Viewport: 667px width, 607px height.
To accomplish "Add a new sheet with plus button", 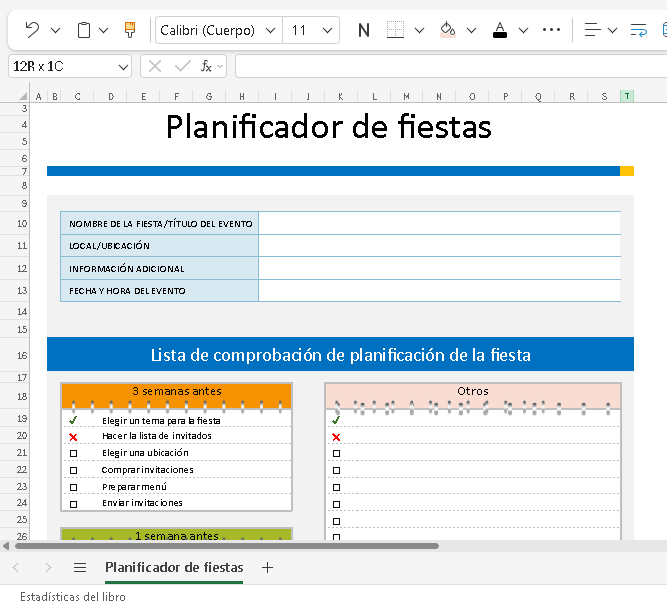I will (x=267, y=567).
